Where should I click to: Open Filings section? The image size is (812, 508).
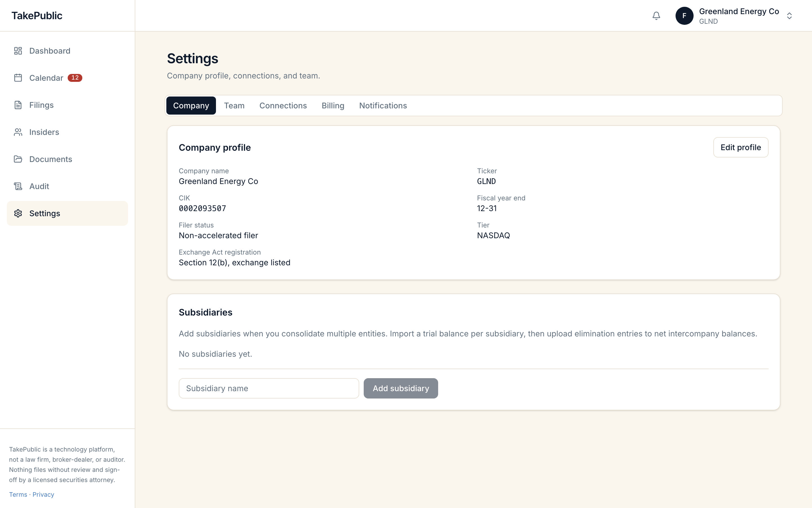(67, 105)
